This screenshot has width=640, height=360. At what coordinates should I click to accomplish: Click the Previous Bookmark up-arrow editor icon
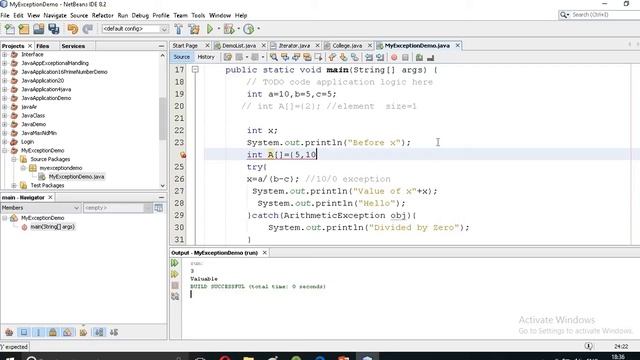pyautogui.click(x=332, y=57)
